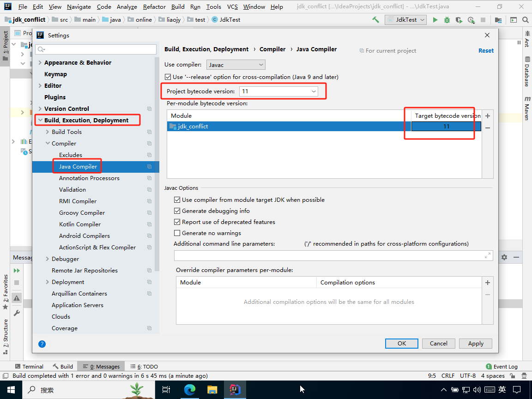This screenshot has height=399, width=532.
Task: Switch to the Terminal tool tab
Action: [30, 366]
